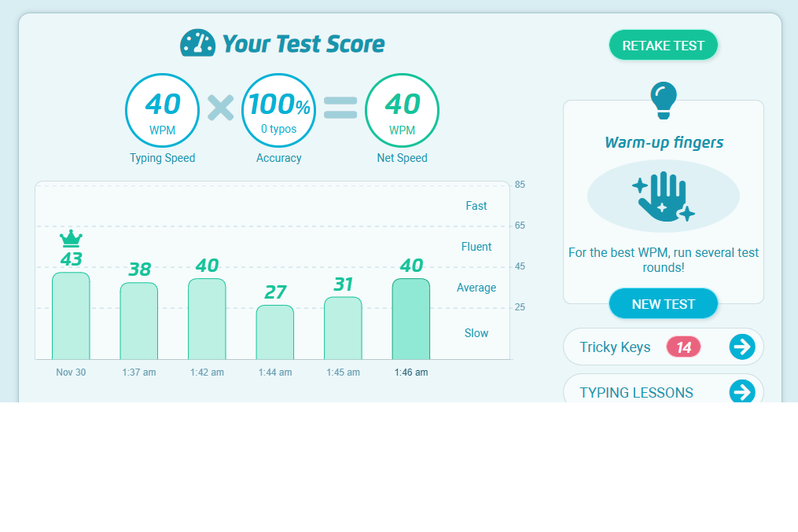Click the speedometer icon beside Your Test Score
The height and width of the screenshot is (532, 798).
pos(197,43)
